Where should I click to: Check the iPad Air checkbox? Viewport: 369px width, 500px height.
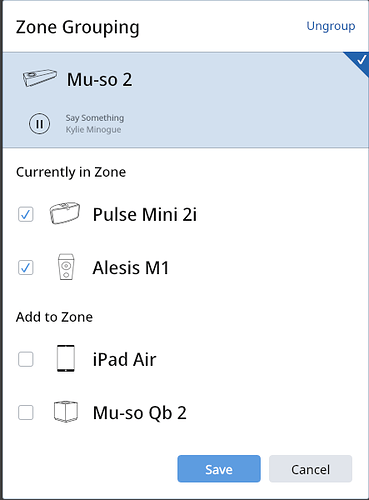click(26, 359)
